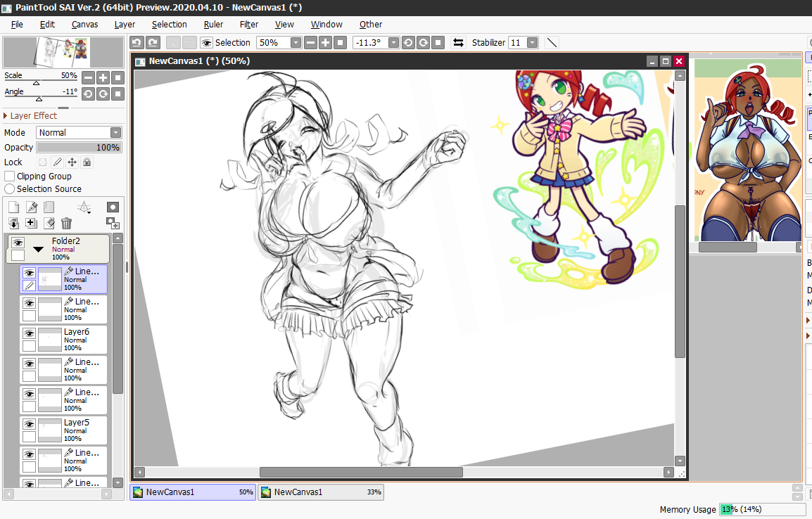Flip the canvas horizontally
This screenshot has width=812, height=519.
(x=458, y=42)
